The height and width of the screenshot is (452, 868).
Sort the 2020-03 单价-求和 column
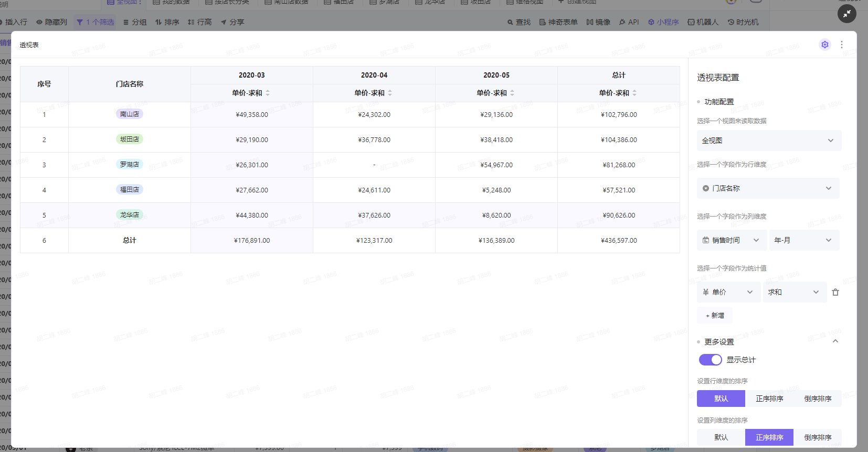tap(268, 93)
